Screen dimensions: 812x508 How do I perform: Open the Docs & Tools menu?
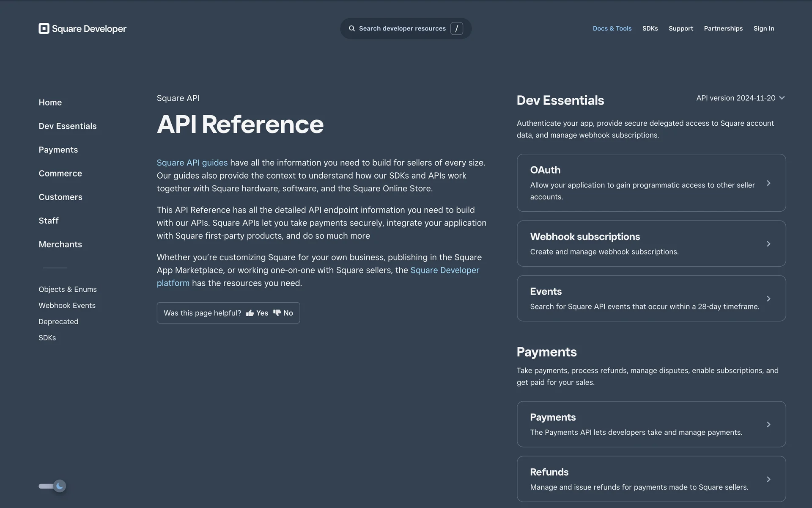(x=612, y=28)
